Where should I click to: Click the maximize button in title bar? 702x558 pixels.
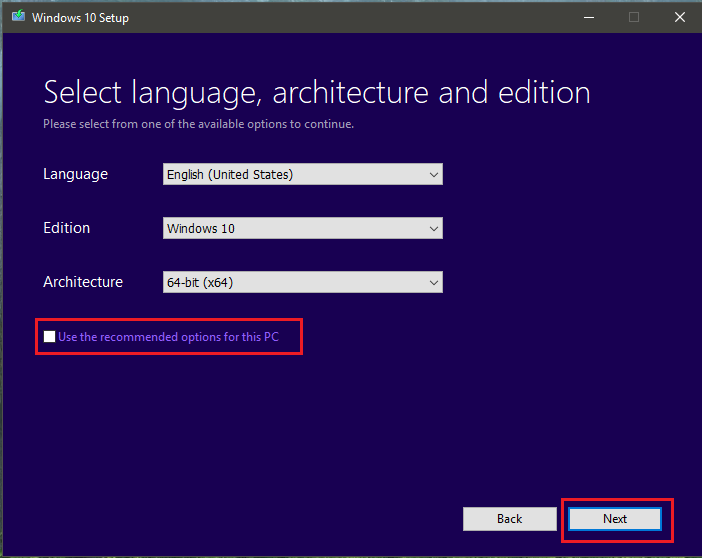point(633,17)
